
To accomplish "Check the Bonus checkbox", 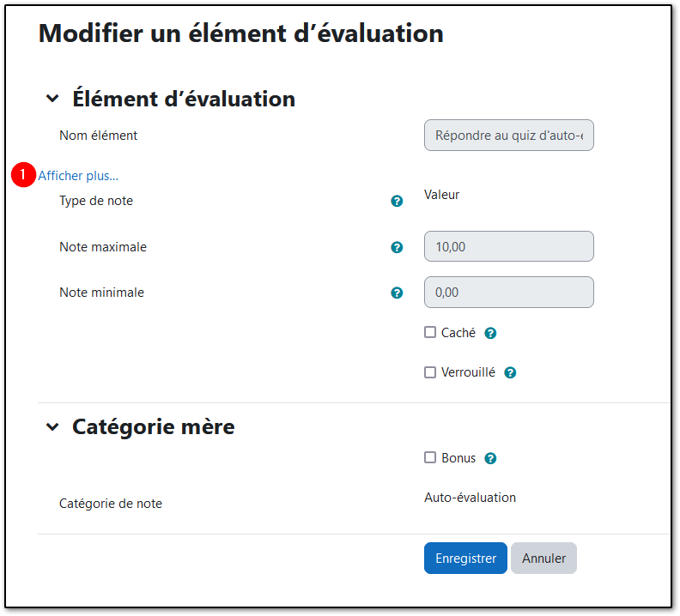I will click(x=430, y=457).
